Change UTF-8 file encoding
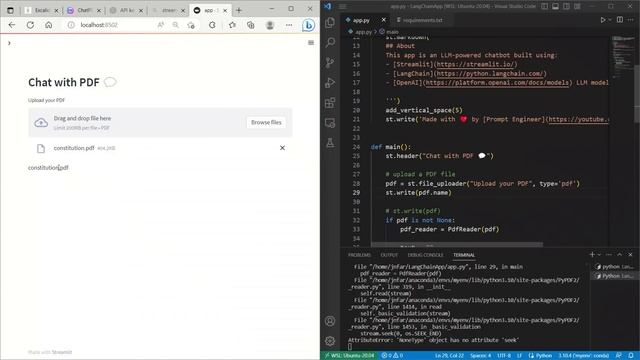This screenshot has height=360, width=640. point(504,356)
